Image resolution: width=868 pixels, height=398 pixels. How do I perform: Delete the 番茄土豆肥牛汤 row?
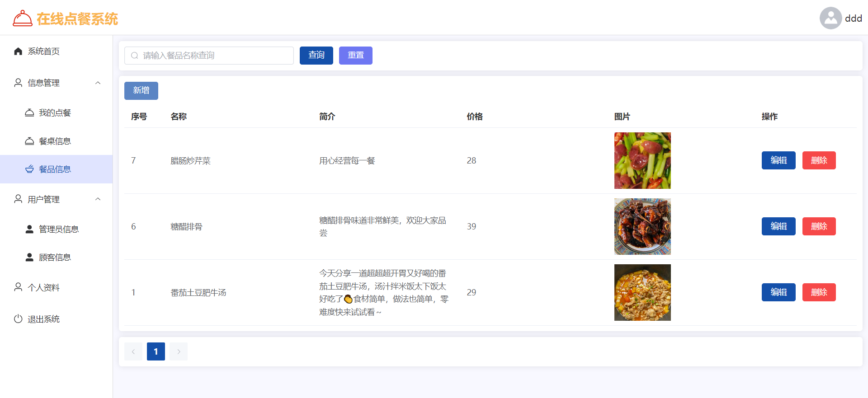click(819, 292)
